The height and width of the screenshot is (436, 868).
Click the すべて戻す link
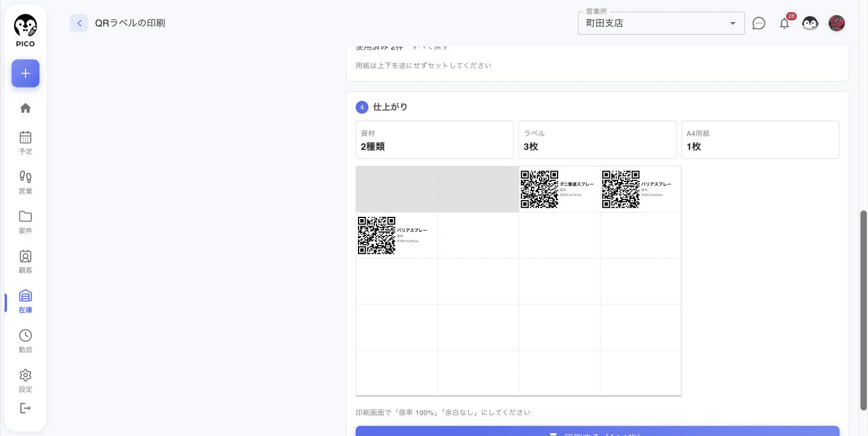[430, 47]
